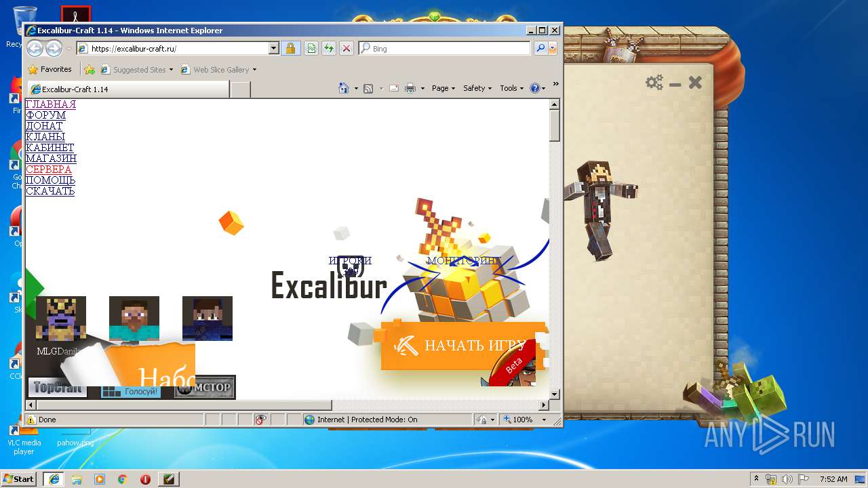Select the Excalibur-Craft 1.14 tab
The height and width of the screenshot is (488, 868).
click(x=128, y=89)
